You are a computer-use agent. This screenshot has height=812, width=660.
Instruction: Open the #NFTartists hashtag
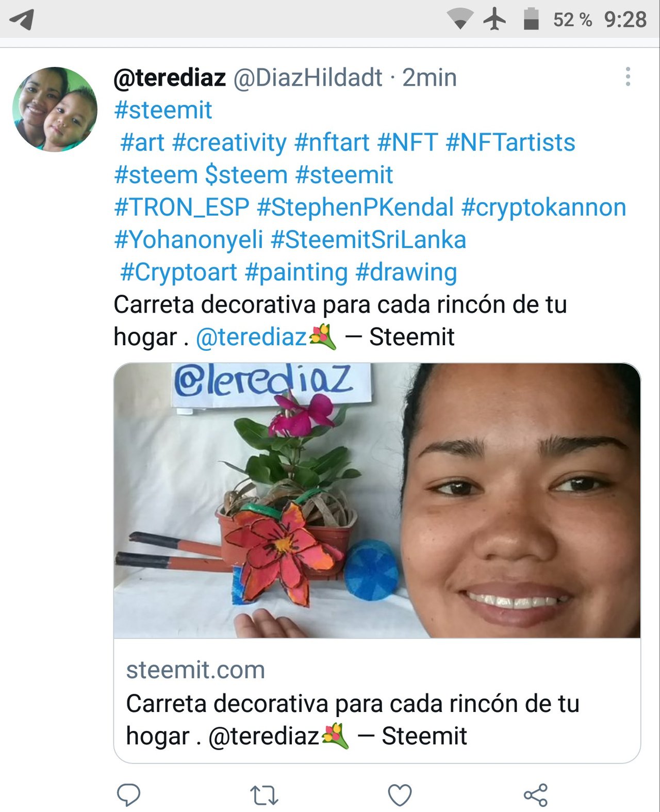[510, 142]
